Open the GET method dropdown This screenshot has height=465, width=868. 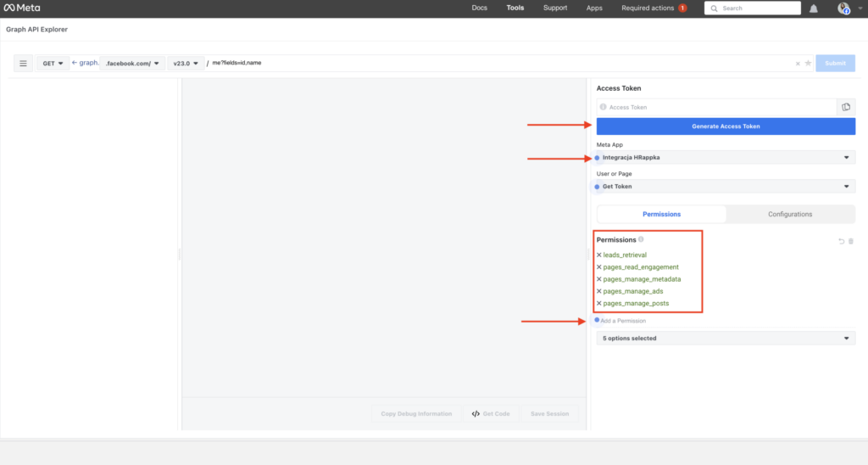(x=53, y=64)
